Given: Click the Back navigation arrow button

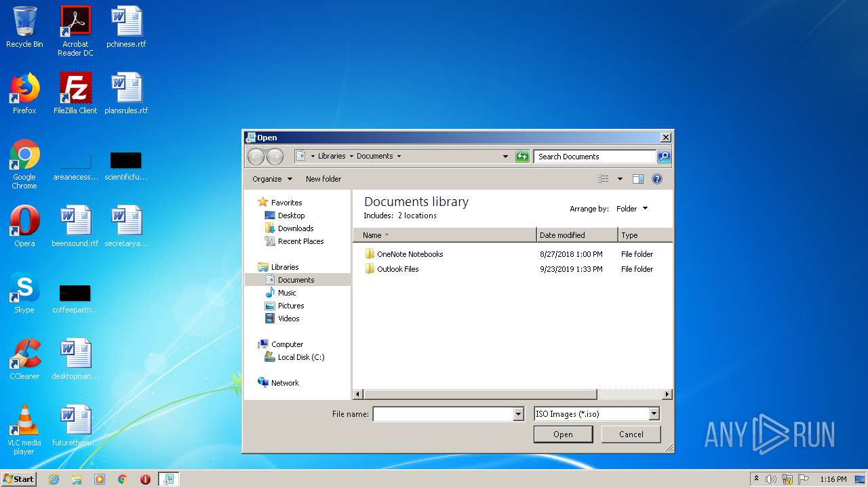Looking at the screenshot, I should [256, 157].
